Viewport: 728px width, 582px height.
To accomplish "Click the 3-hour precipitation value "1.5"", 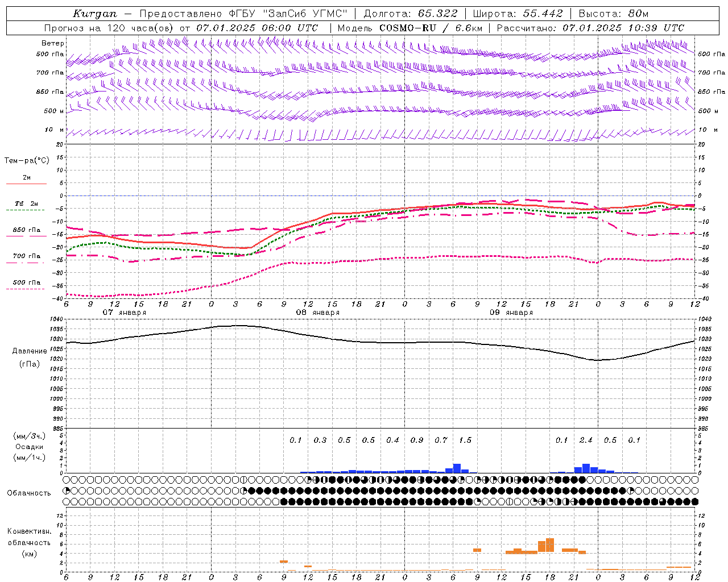I will click(x=465, y=440).
